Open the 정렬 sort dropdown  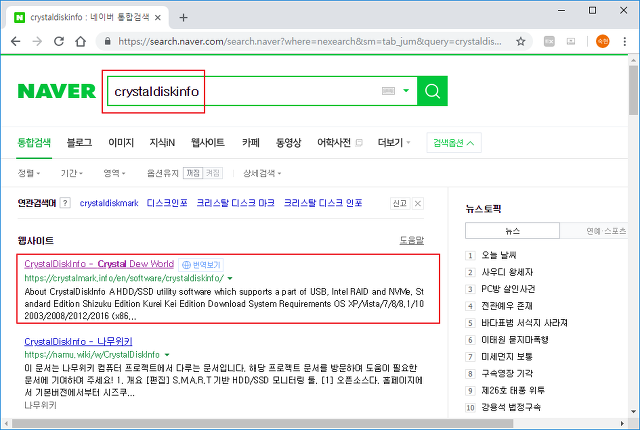pyautogui.click(x=29, y=173)
